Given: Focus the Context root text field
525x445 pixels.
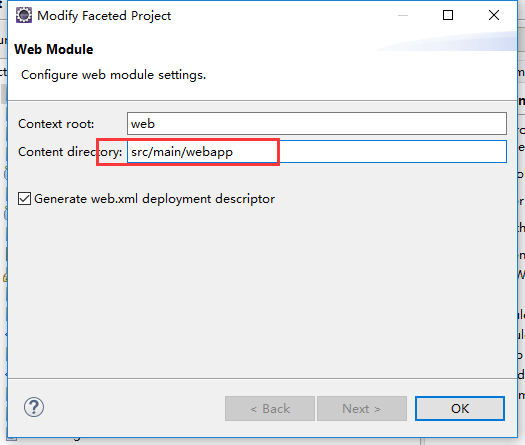Looking at the screenshot, I should 317,124.
